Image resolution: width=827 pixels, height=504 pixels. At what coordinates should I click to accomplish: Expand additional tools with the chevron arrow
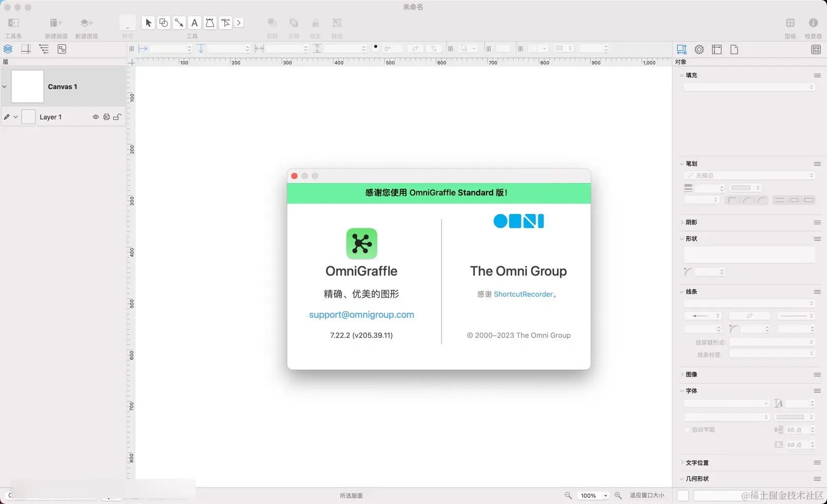[x=239, y=23]
